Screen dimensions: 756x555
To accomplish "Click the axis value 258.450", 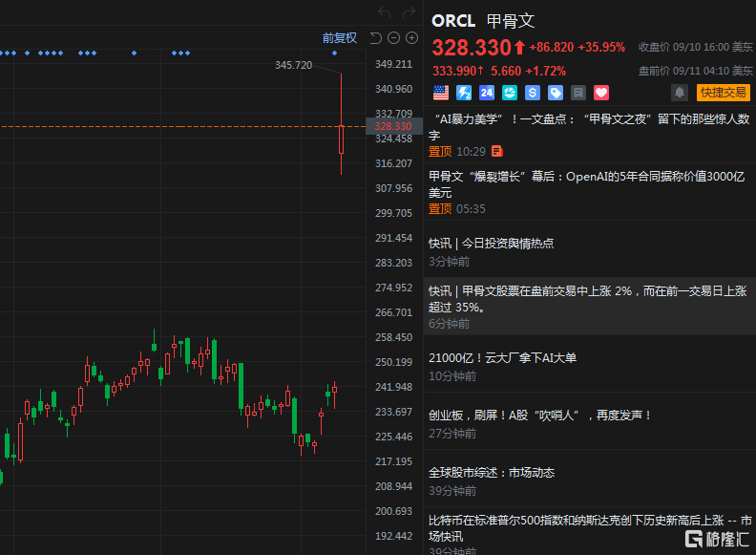I will point(393,337).
